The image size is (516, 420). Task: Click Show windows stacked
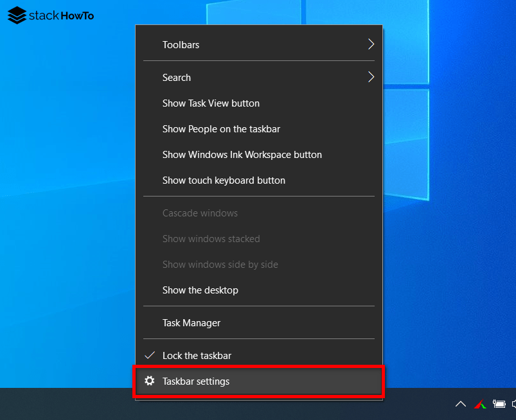211,238
